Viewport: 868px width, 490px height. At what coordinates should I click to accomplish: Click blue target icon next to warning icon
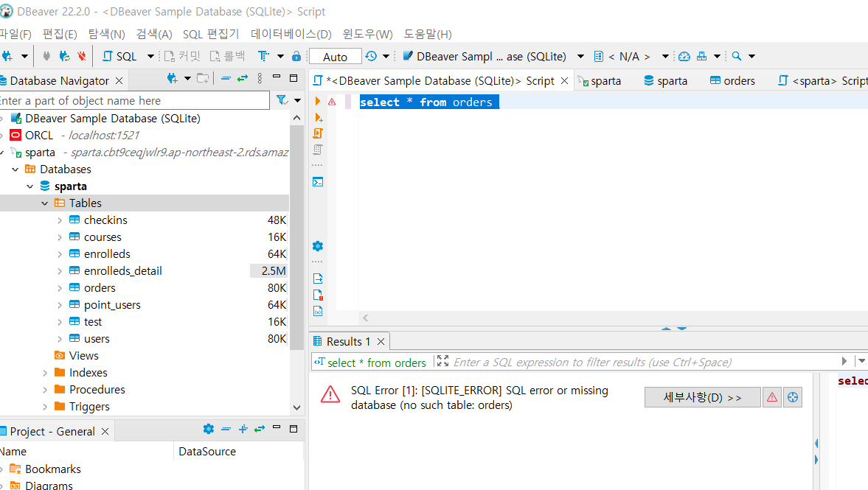[793, 398]
